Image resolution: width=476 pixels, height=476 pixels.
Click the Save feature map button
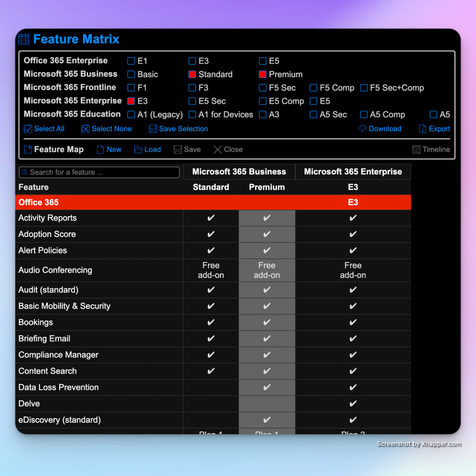point(187,150)
